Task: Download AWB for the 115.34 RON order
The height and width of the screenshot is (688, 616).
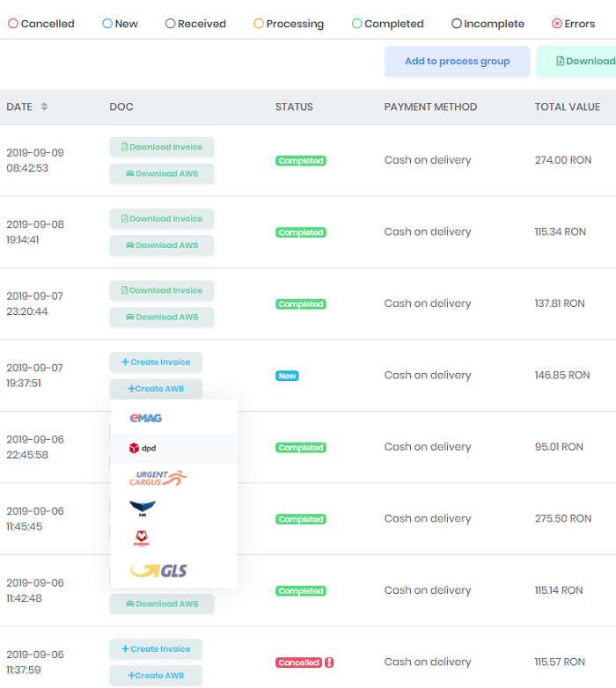Action: pyautogui.click(x=162, y=245)
